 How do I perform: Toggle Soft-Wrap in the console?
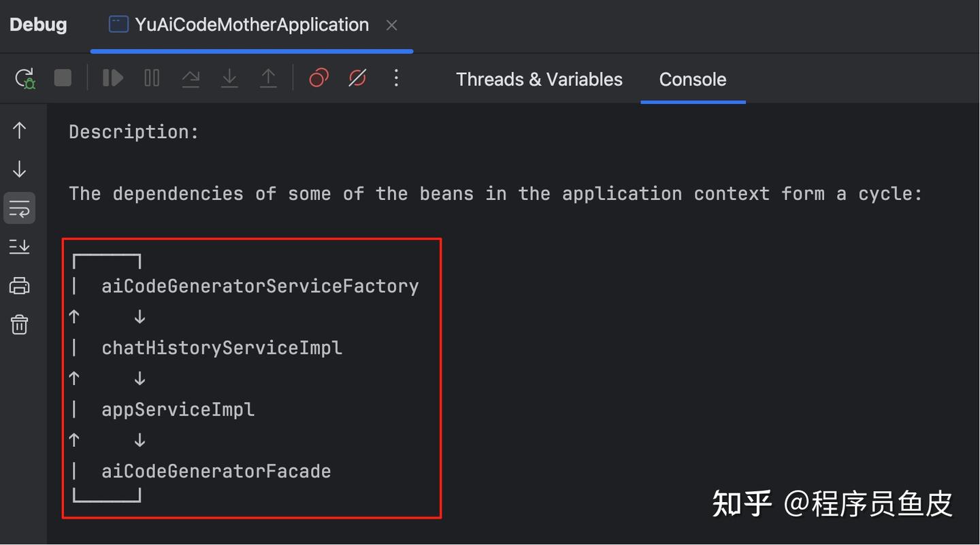pyautogui.click(x=20, y=208)
